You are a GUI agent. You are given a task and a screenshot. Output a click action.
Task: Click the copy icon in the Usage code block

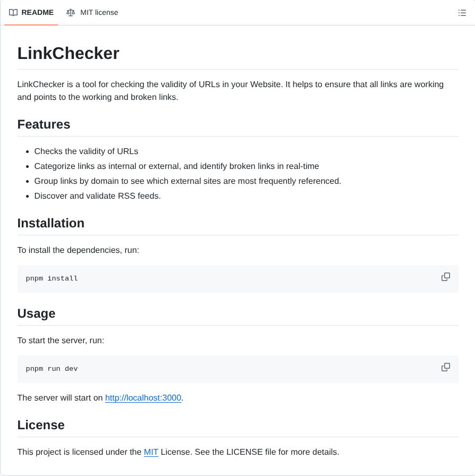[445, 367]
